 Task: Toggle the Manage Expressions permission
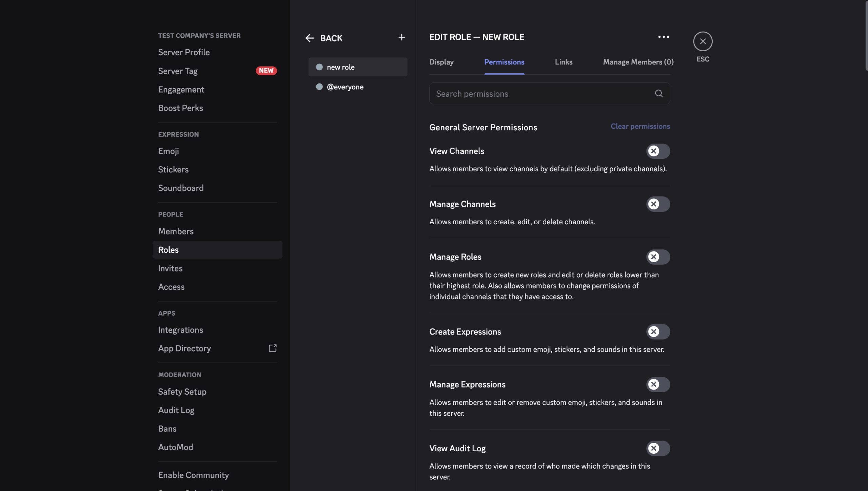pyautogui.click(x=658, y=384)
